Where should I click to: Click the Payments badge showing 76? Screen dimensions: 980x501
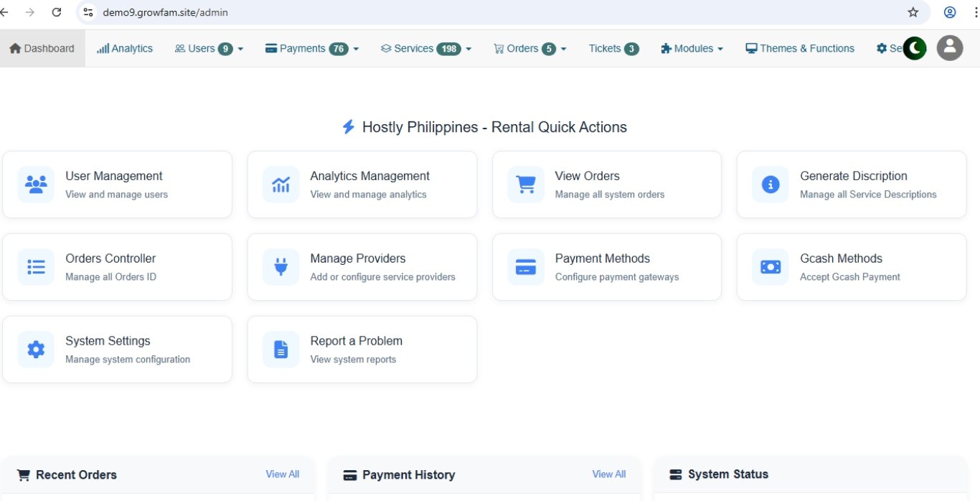tap(339, 49)
